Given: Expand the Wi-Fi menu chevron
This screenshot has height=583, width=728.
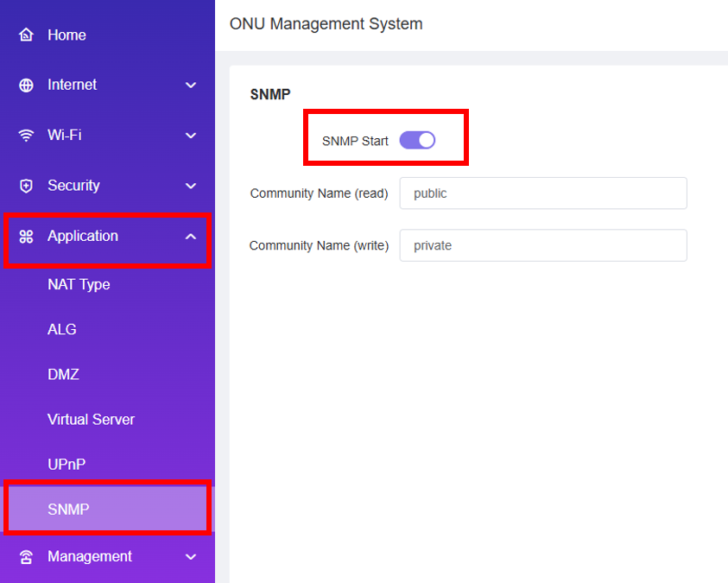Looking at the screenshot, I should tap(191, 136).
